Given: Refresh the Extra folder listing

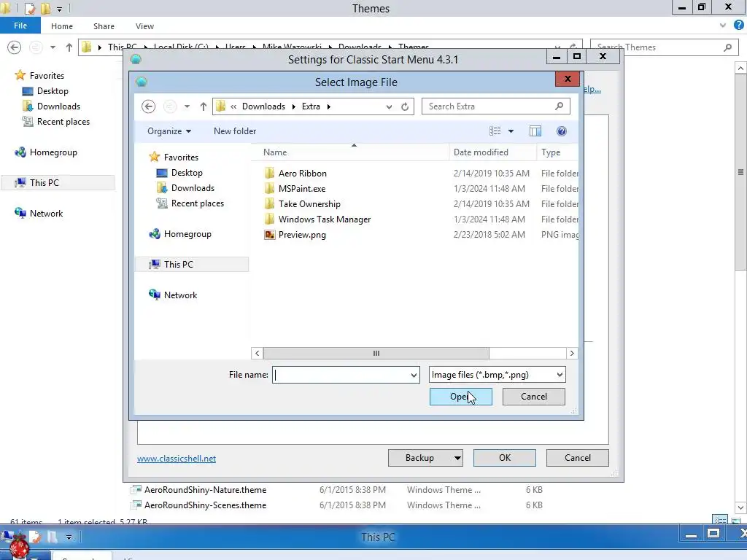Looking at the screenshot, I should (405, 106).
